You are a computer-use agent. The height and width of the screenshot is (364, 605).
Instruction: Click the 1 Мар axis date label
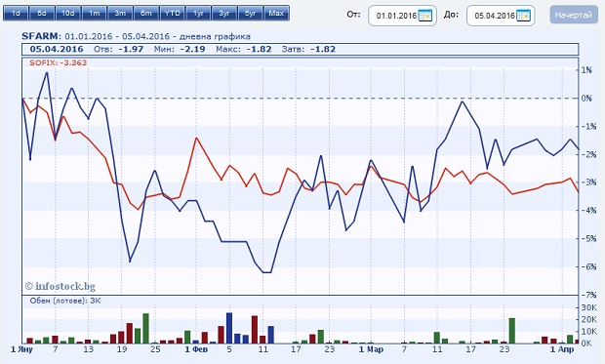[x=371, y=349]
